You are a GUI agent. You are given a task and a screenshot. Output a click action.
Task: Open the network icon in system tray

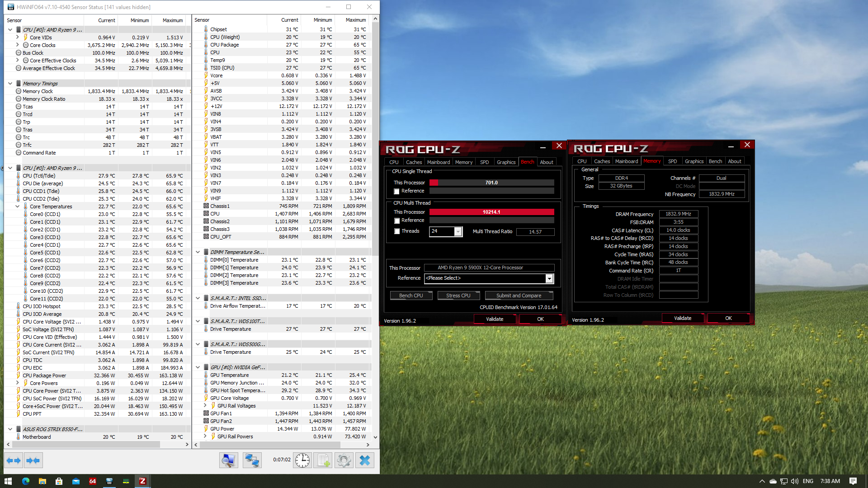pyautogui.click(x=784, y=481)
